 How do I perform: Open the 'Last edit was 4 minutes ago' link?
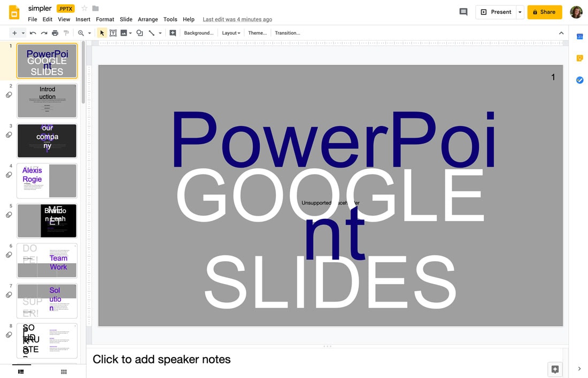[x=237, y=19]
